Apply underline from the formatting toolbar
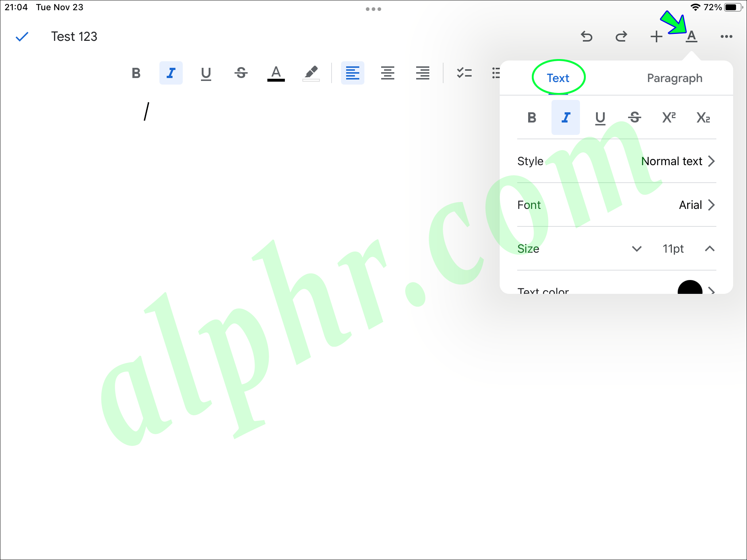The image size is (747, 560). [205, 73]
